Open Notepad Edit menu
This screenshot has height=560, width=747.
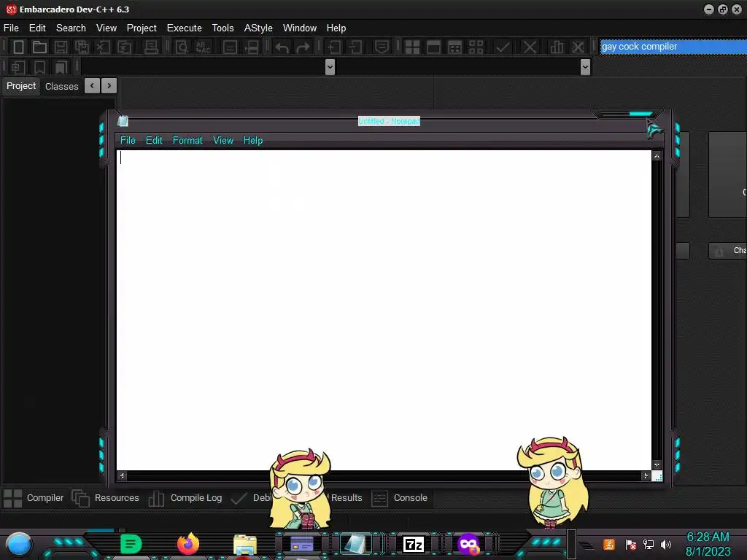[154, 141]
